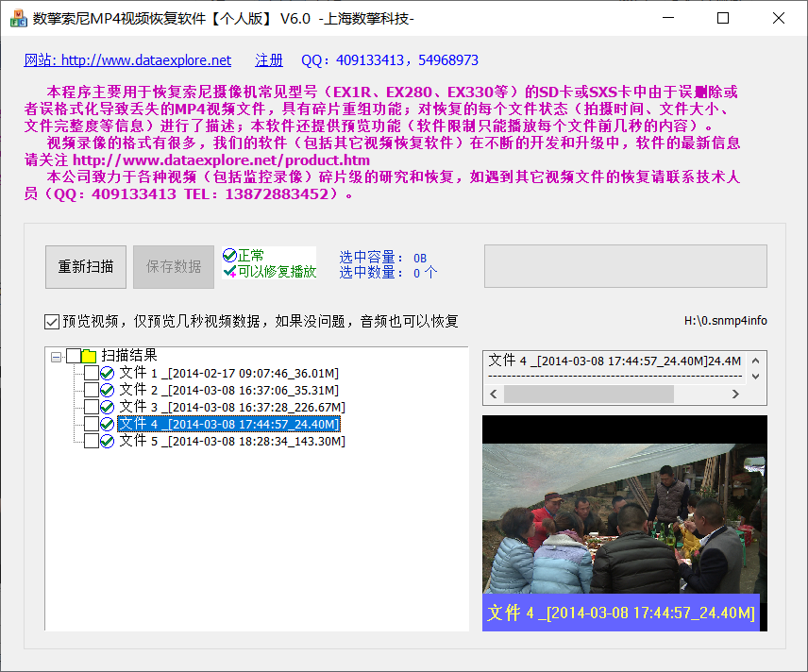The image size is (808, 672).
Task: Click the blue caption under the preview
Action: click(x=621, y=613)
